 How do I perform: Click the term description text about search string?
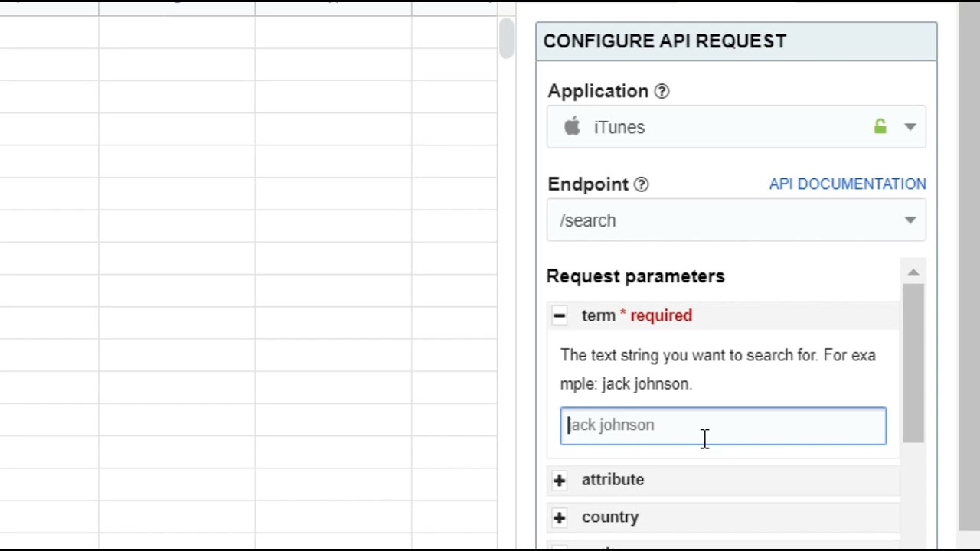click(718, 370)
